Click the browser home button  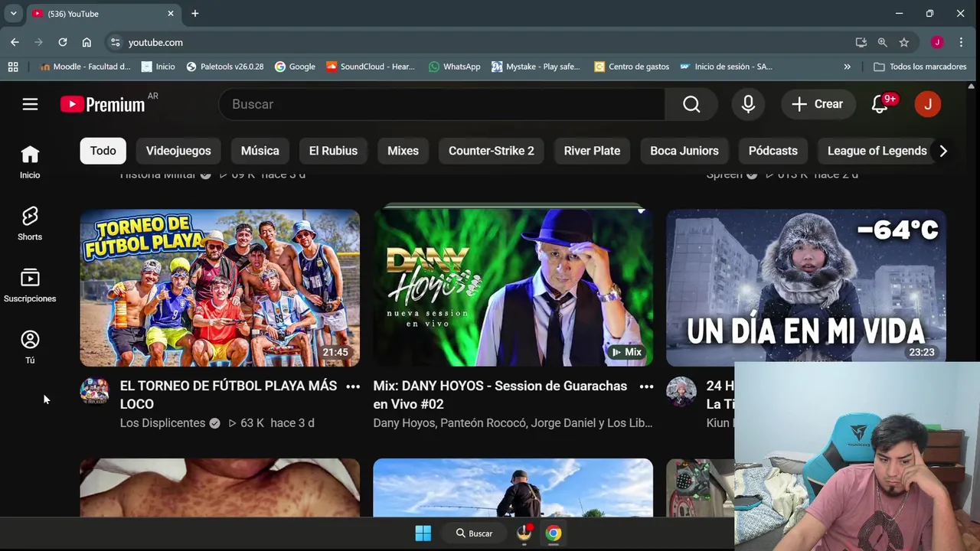87,42
